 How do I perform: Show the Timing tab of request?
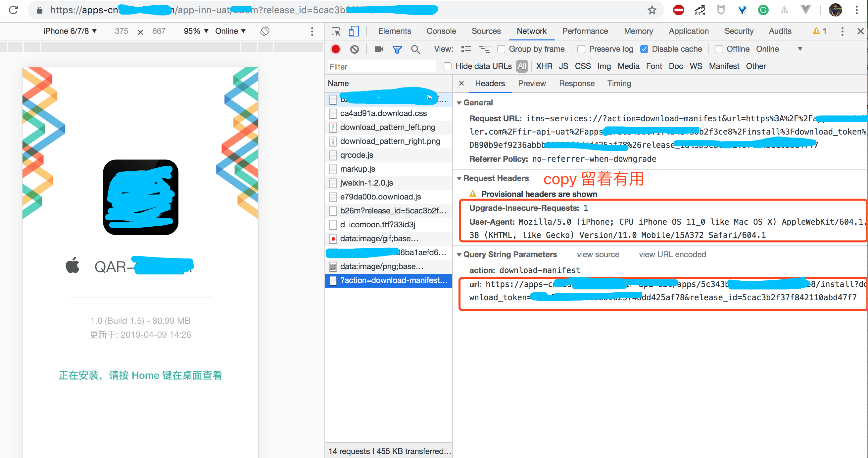pos(619,83)
